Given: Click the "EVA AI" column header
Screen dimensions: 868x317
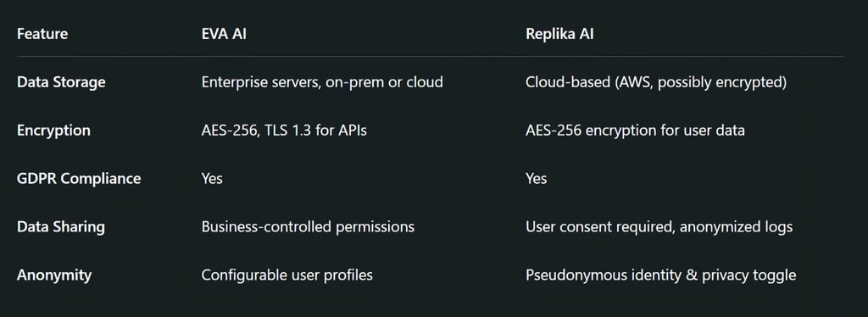Looking at the screenshot, I should (x=224, y=34).
